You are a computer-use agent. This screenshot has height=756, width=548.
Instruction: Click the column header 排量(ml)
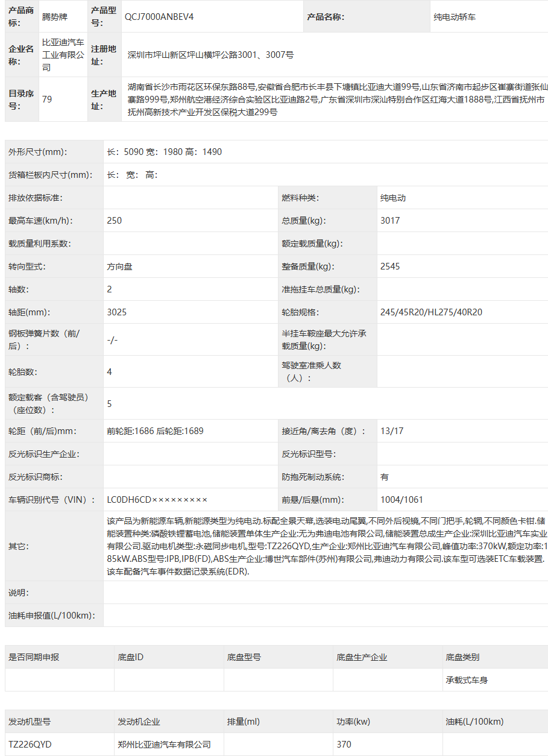pyautogui.click(x=244, y=722)
